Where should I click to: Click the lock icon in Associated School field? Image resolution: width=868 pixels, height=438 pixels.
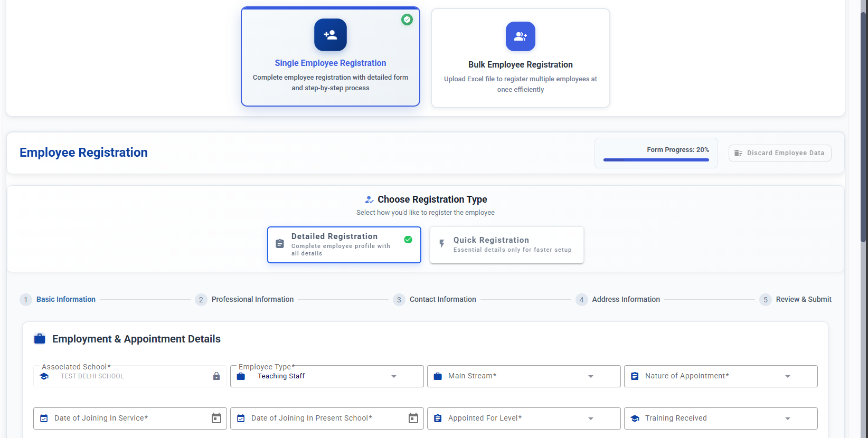pyautogui.click(x=216, y=376)
